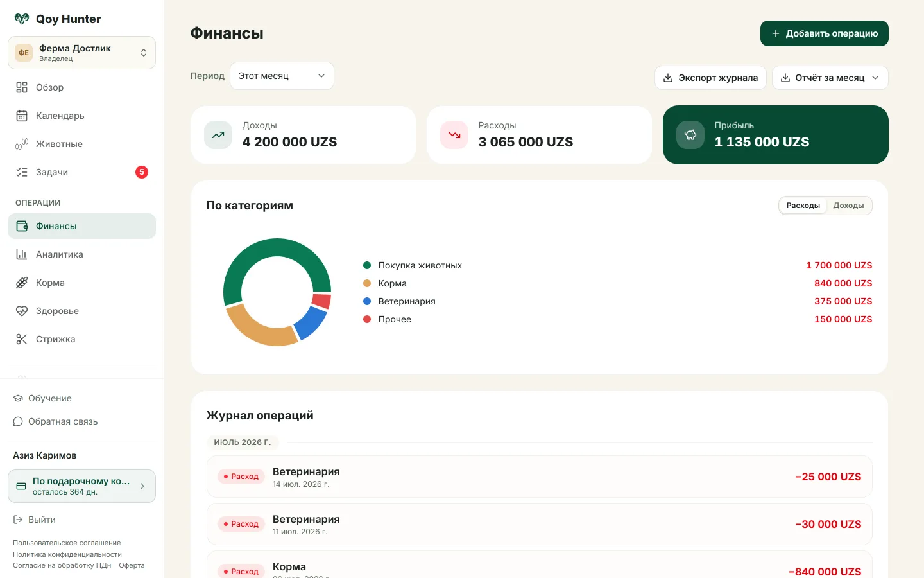Click the 150 000 UZS amount
The height and width of the screenshot is (578, 924).
click(843, 319)
